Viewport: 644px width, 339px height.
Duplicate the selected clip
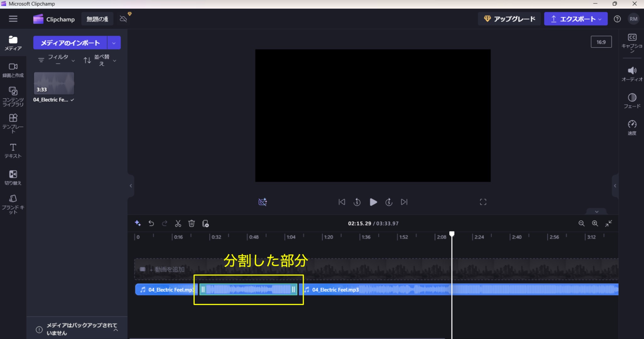(205, 223)
